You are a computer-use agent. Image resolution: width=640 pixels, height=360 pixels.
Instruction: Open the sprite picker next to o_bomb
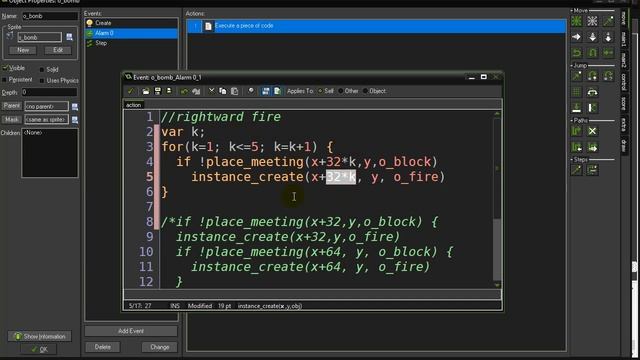point(69,37)
